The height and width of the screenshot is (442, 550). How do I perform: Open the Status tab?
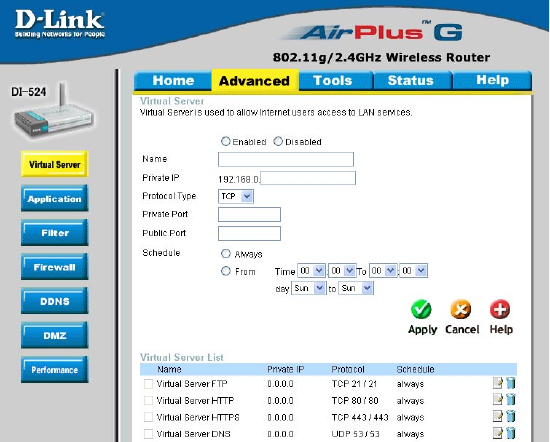click(411, 80)
